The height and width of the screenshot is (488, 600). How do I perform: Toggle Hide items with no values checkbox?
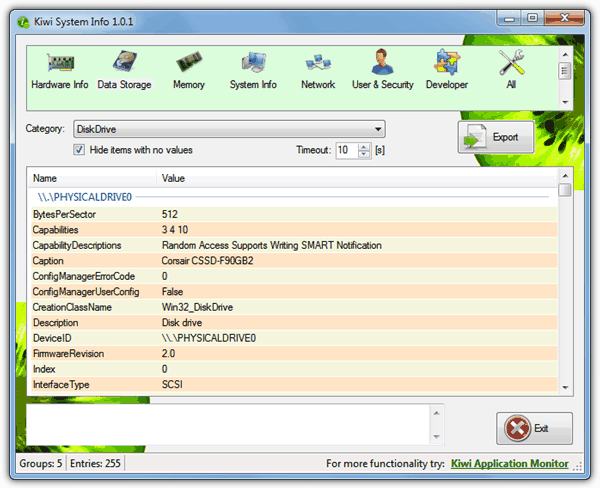80,150
